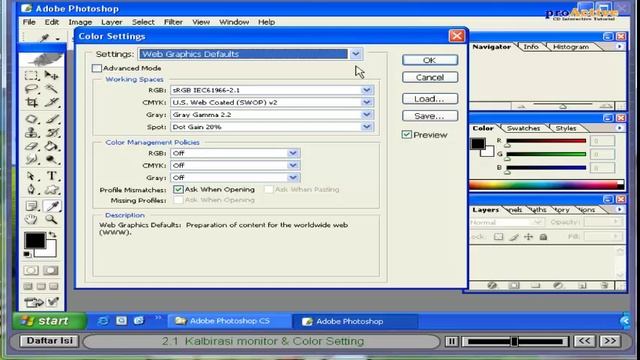Click the Load... button
The width and height of the screenshot is (640, 360).
click(x=430, y=99)
